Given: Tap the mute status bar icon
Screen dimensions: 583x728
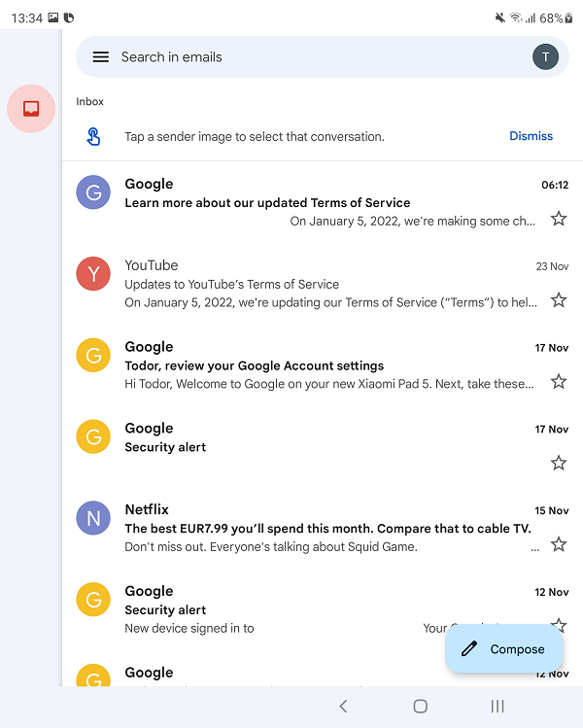Looking at the screenshot, I should click(499, 18).
